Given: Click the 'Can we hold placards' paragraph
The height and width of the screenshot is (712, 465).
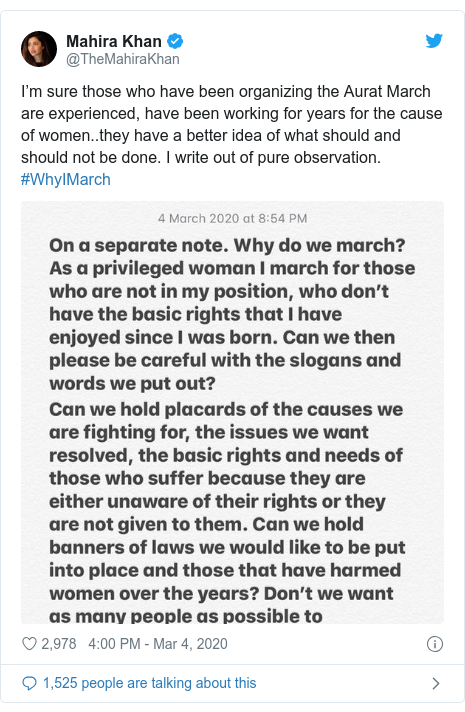Looking at the screenshot, I should click(227, 513).
